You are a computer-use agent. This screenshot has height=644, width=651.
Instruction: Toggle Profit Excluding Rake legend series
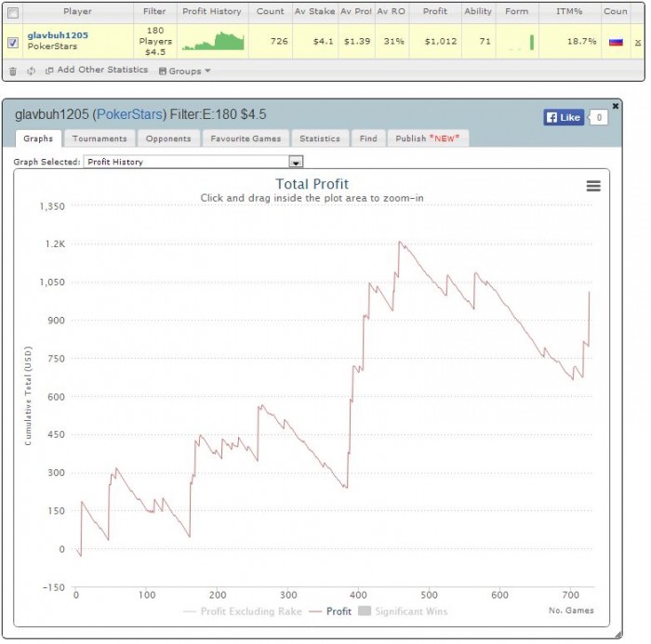click(x=243, y=611)
